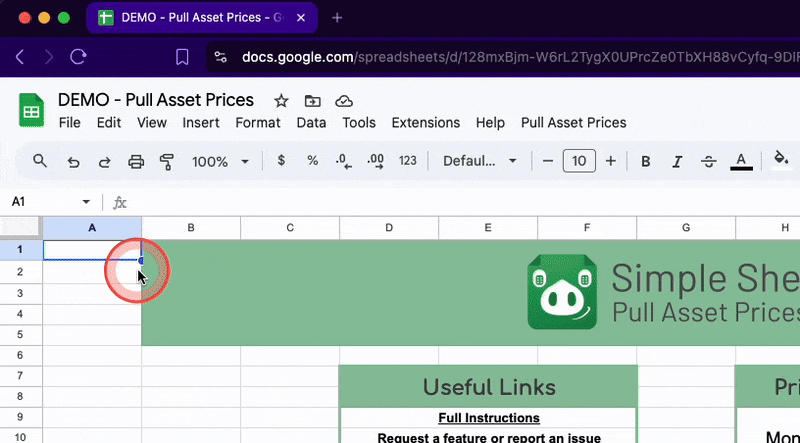
Task: Rename the DEMO - Pull Asset Prices title
Action: pos(156,100)
